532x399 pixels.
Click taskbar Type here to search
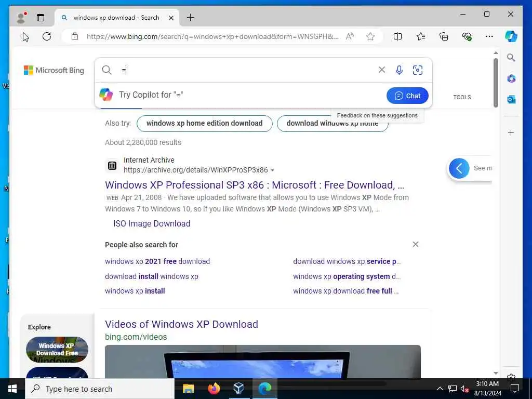click(x=100, y=389)
